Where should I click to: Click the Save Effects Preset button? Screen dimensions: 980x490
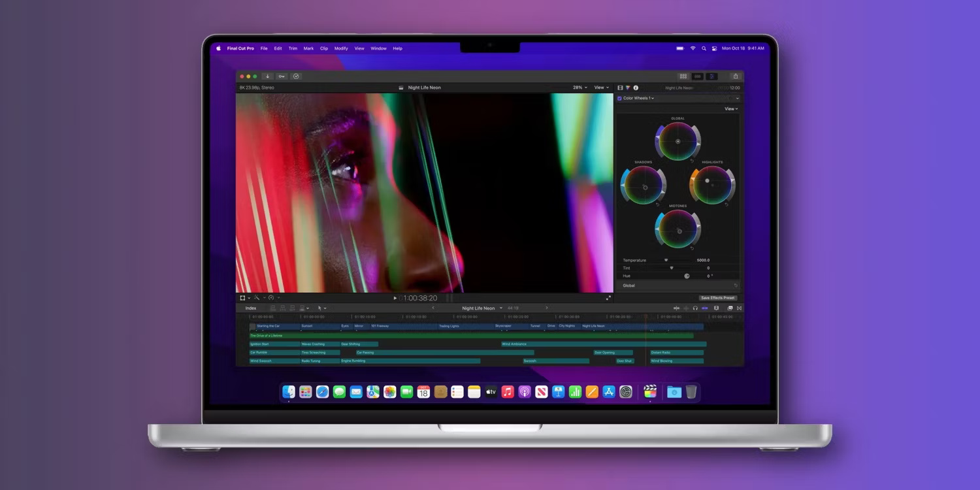pos(717,298)
